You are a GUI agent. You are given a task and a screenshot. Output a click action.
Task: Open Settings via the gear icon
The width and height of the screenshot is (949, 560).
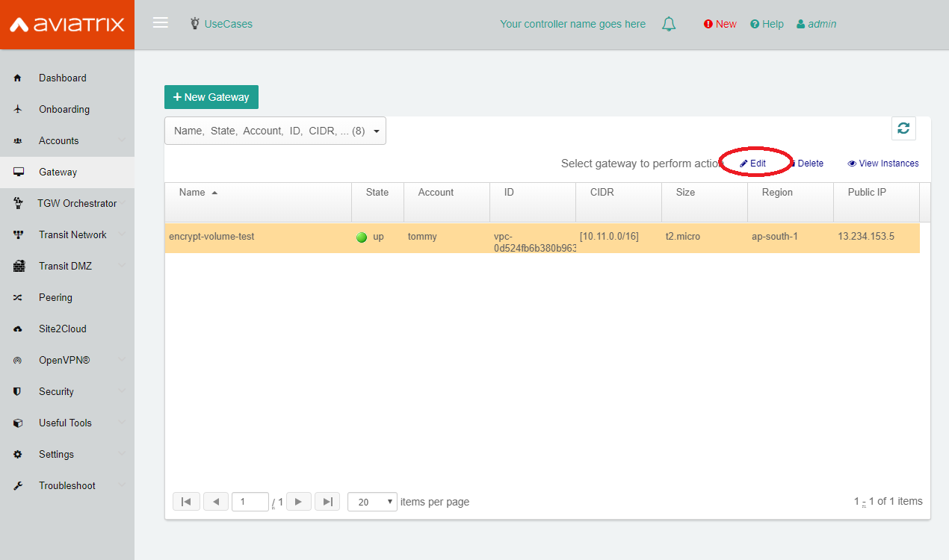click(x=18, y=454)
